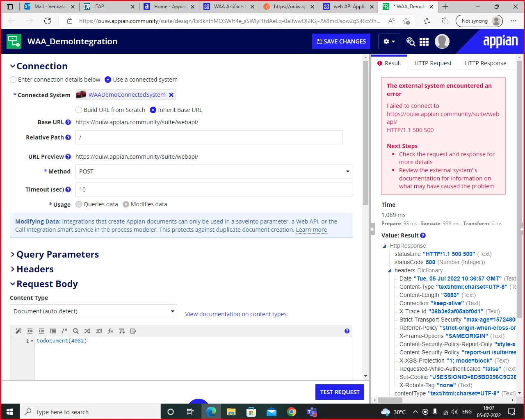
Task: Select 'Enter connection details below' option
Action: click(x=13, y=80)
